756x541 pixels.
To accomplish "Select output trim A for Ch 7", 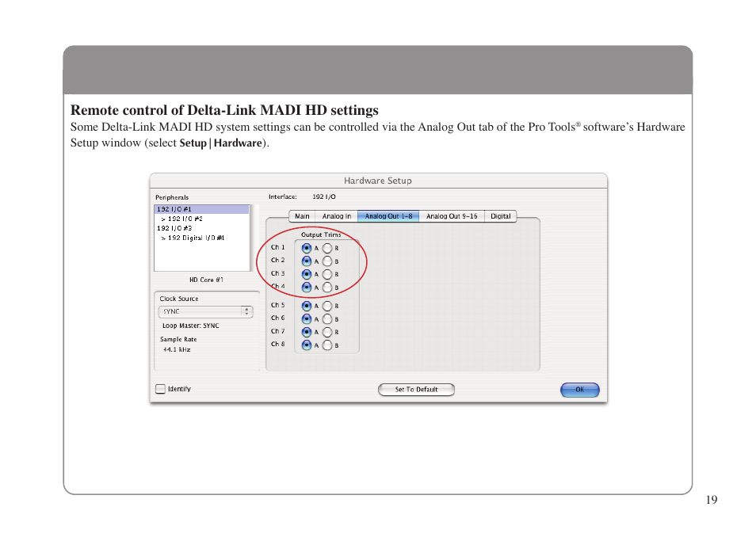I will pyautogui.click(x=306, y=332).
